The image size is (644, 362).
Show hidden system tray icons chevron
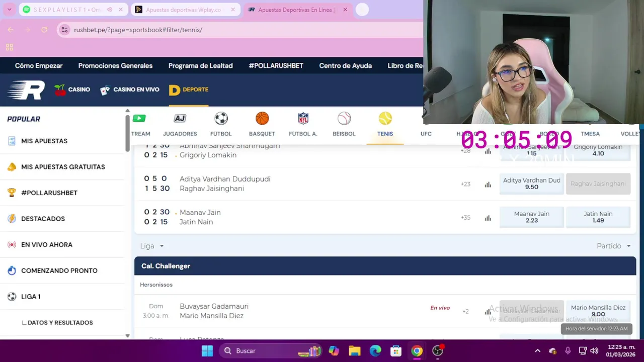point(537,351)
